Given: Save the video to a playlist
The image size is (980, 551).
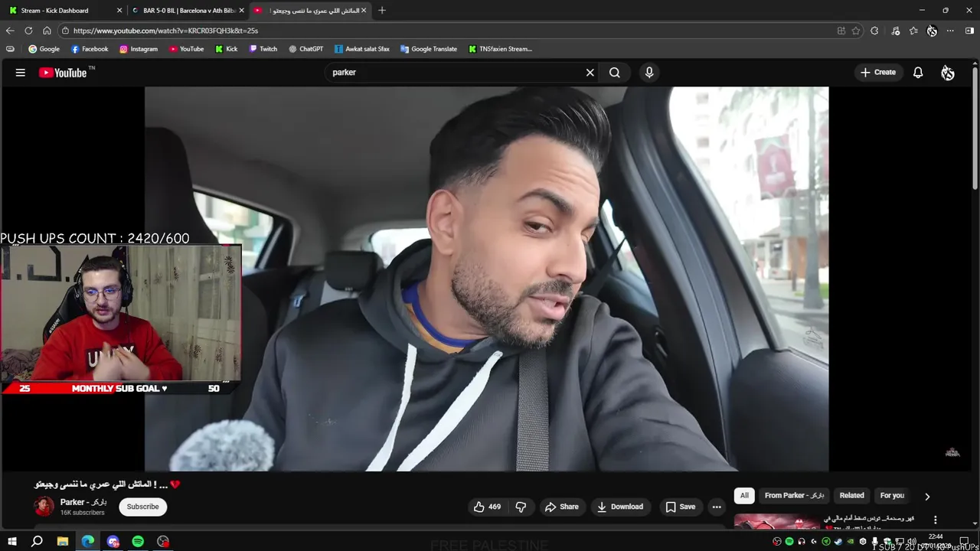Looking at the screenshot, I should [x=680, y=507].
